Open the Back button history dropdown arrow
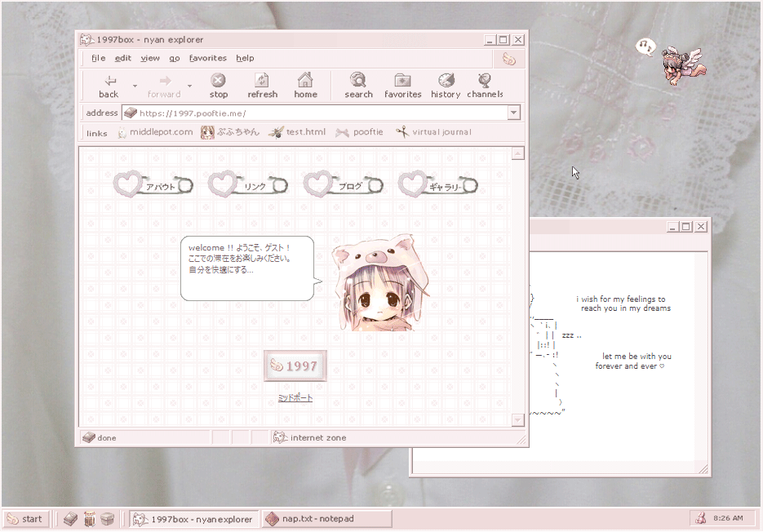Viewport: 763px width, 532px height. click(x=134, y=85)
